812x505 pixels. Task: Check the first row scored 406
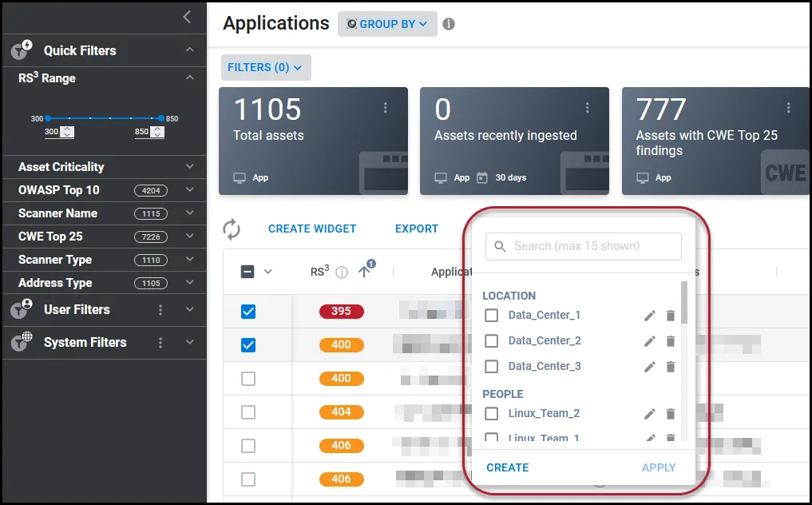click(248, 446)
